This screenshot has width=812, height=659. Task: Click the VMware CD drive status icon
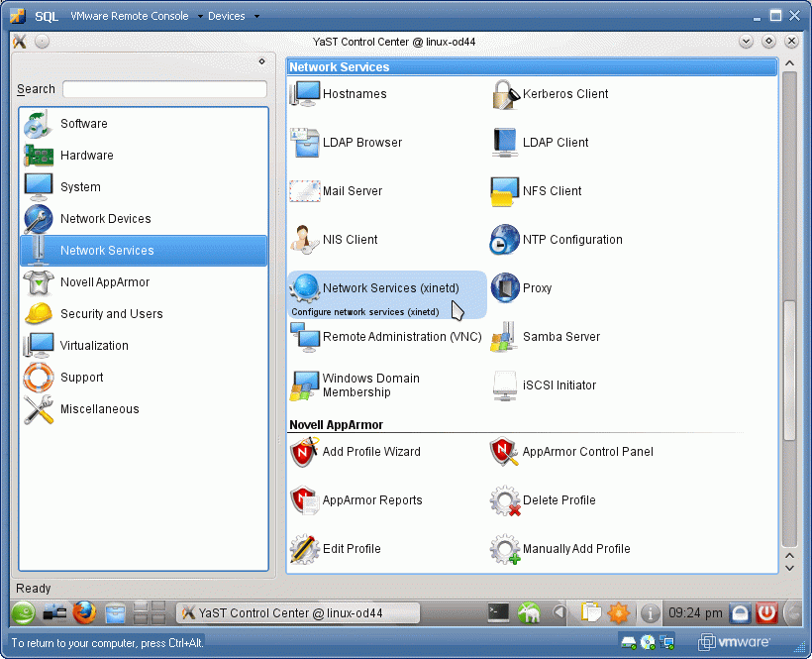pos(648,643)
